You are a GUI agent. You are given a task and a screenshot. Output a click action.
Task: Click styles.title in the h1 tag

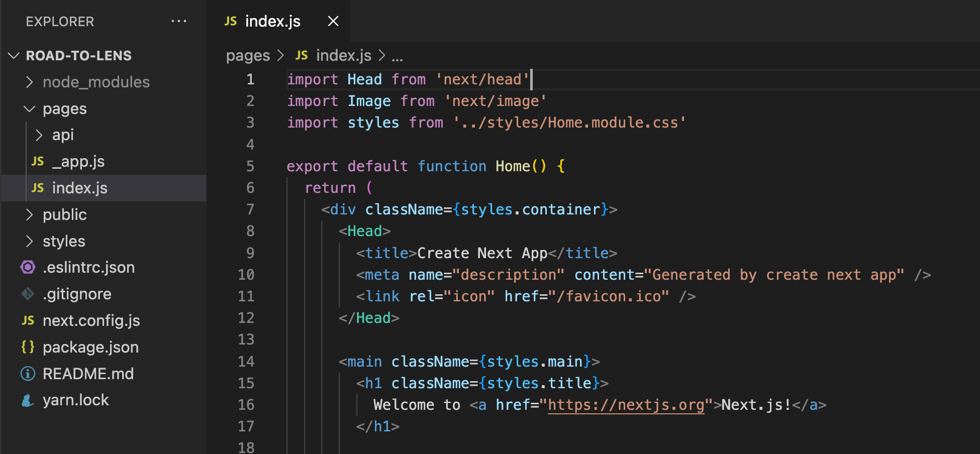(x=539, y=383)
